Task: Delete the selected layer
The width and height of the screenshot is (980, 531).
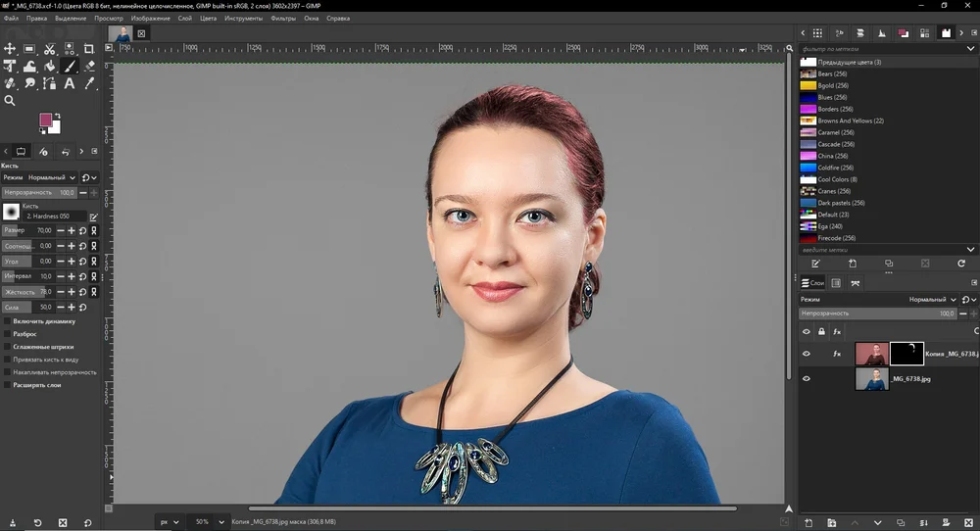Action: [968, 522]
